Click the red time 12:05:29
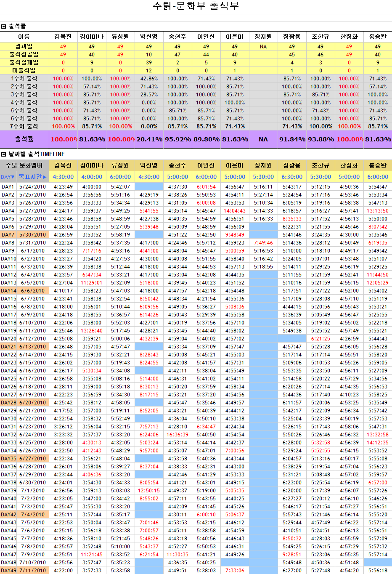 click(378, 283)
